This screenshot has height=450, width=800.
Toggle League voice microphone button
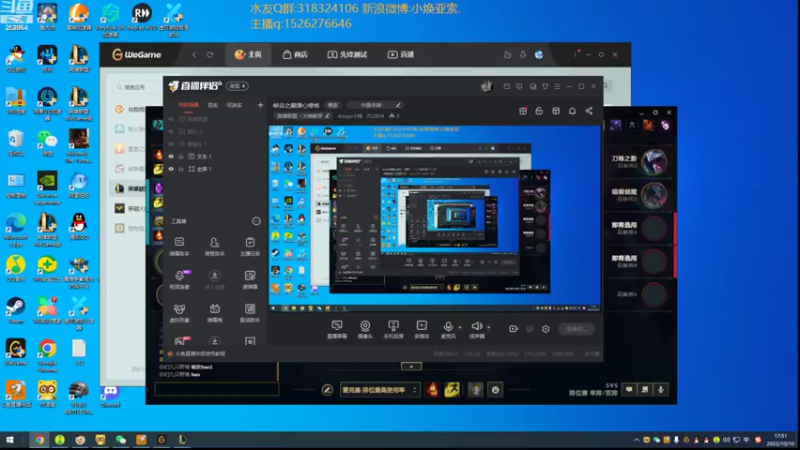(661, 390)
